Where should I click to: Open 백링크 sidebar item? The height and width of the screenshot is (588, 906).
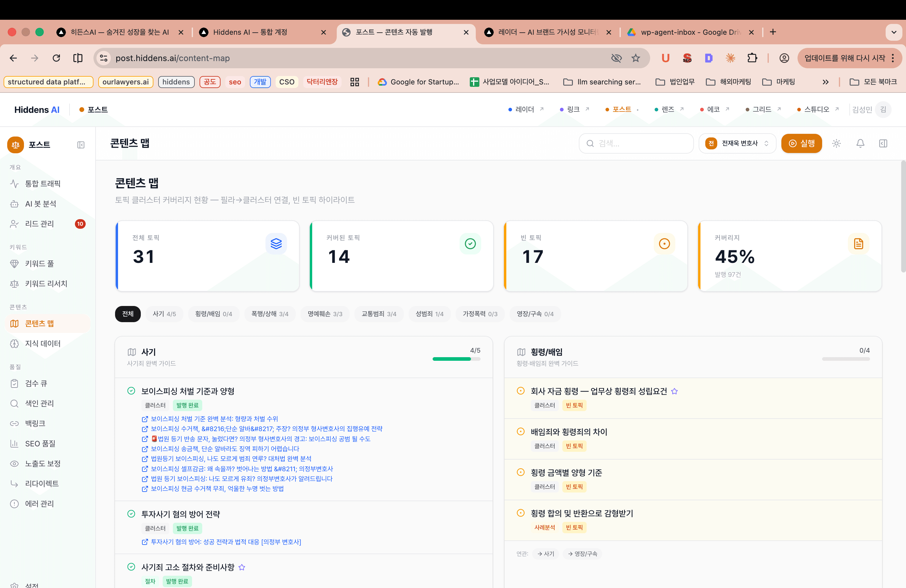(48, 423)
